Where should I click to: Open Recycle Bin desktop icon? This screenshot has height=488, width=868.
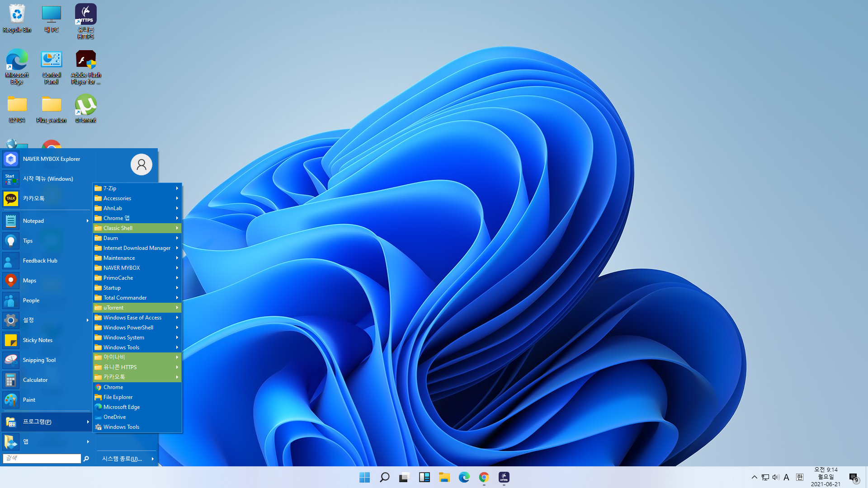click(17, 19)
